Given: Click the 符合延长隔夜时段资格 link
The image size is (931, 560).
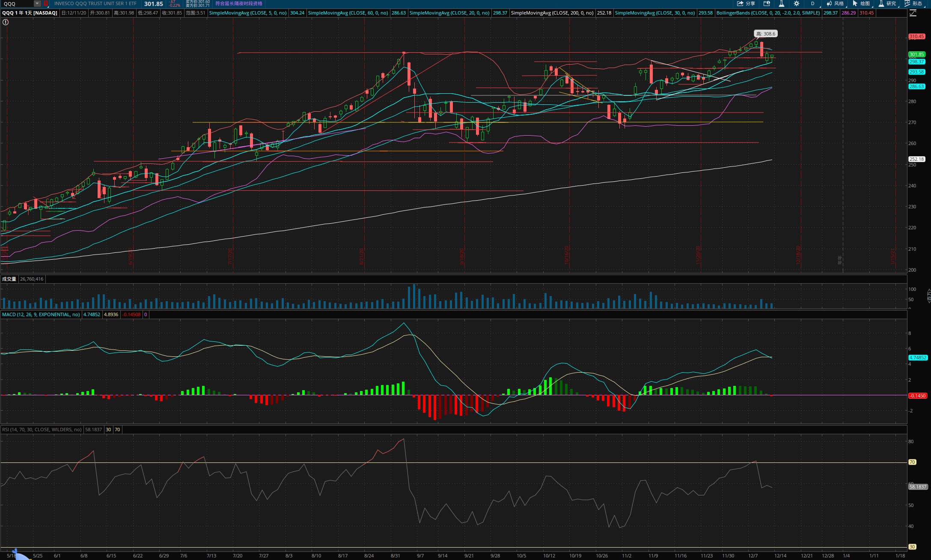Looking at the screenshot, I should 239,3.
